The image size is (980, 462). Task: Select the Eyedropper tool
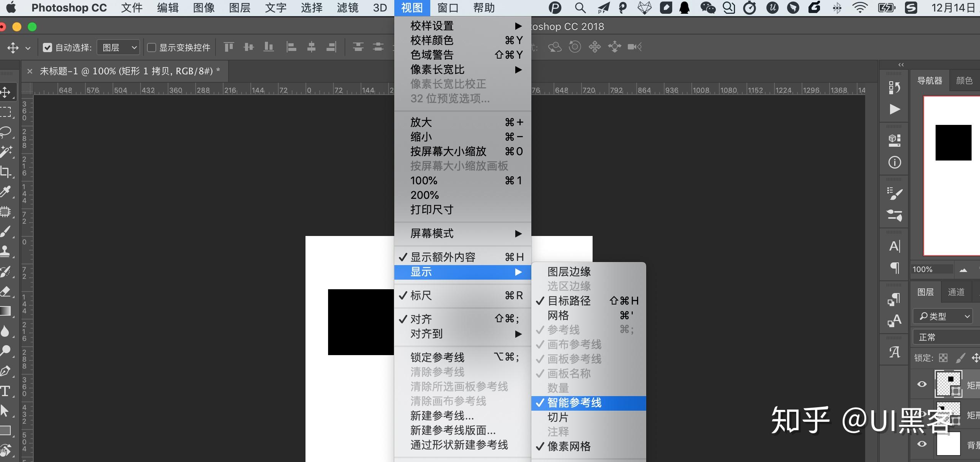(6, 192)
